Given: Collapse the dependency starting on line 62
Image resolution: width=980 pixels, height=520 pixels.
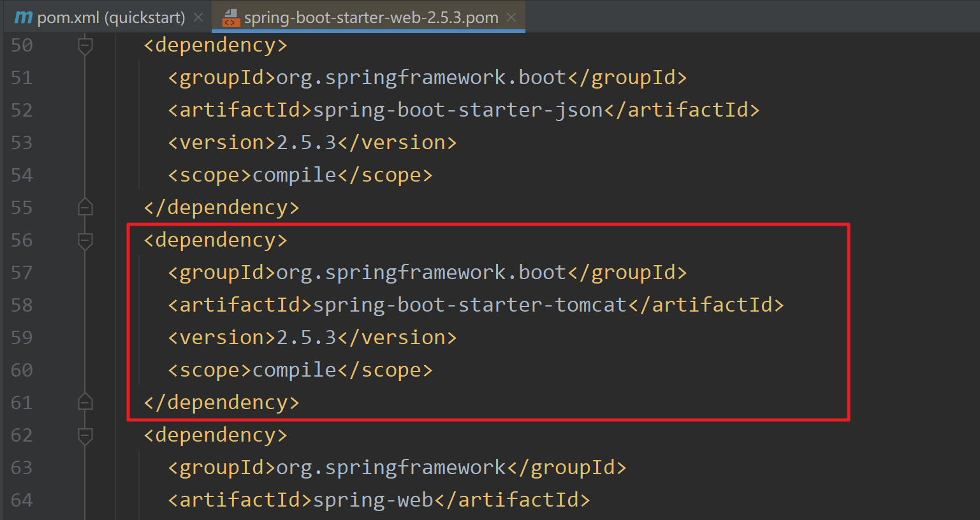Looking at the screenshot, I should (x=85, y=436).
